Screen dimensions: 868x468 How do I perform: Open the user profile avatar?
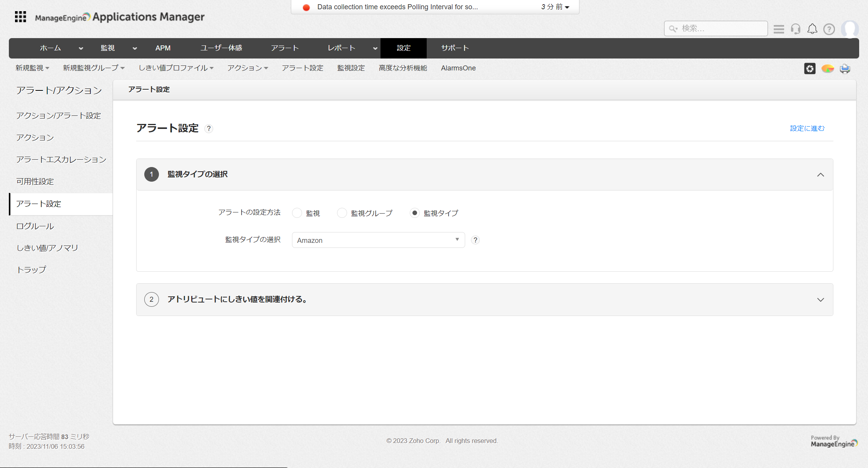tap(850, 29)
